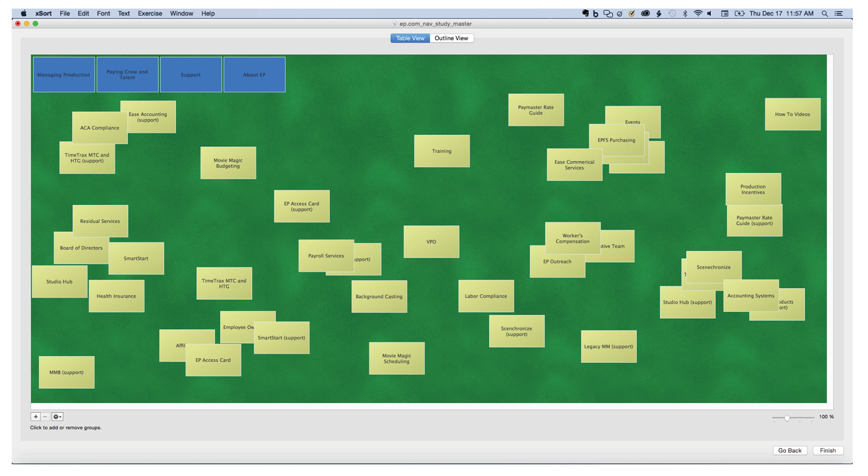Click the Wi-Fi status icon

coord(698,14)
